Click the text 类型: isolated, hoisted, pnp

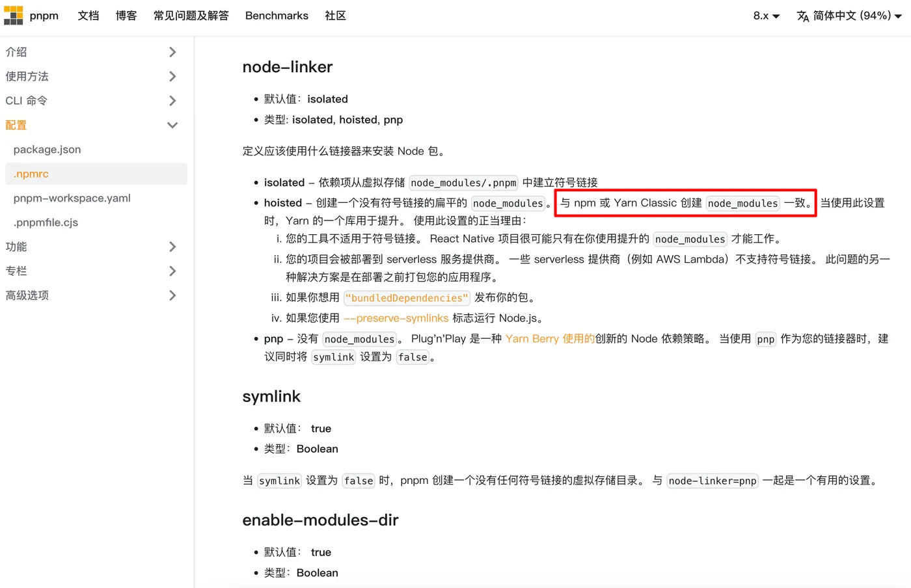pos(333,120)
